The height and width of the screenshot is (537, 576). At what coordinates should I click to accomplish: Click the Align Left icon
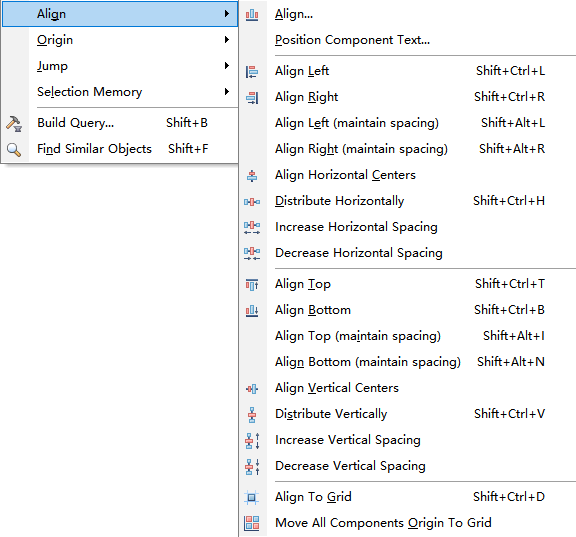click(252, 71)
